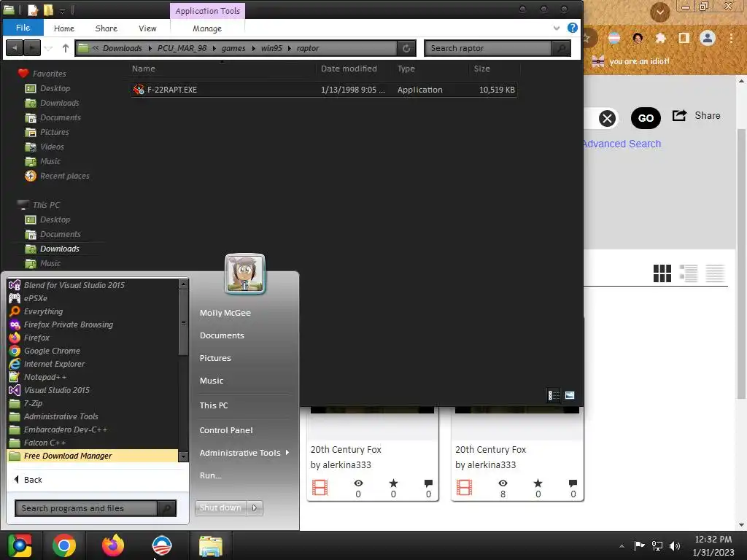Click Search programs and files box
The width and height of the screenshot is (747, 560).
point(86,508)
